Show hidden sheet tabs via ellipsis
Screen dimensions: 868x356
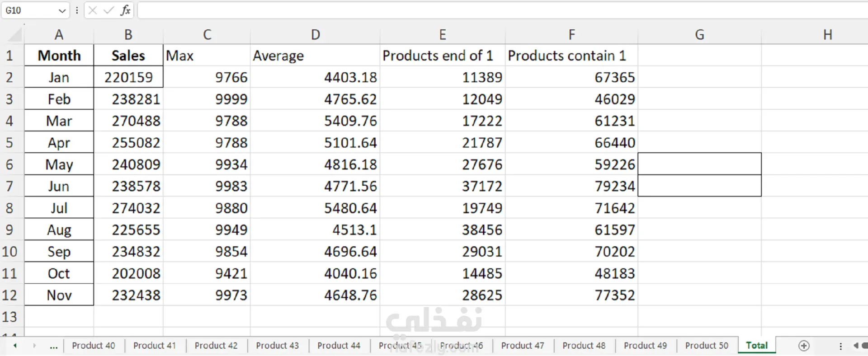click(x=54, y=346)
